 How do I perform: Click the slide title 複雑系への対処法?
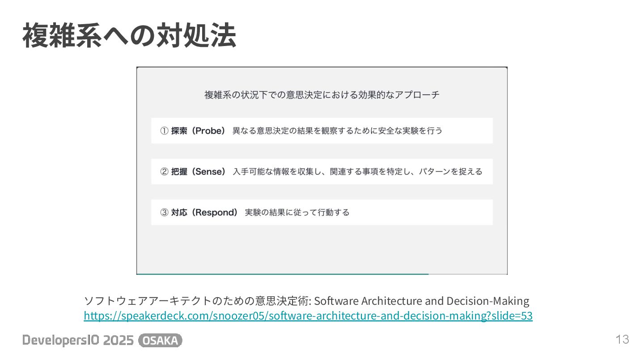pos(129,36)
